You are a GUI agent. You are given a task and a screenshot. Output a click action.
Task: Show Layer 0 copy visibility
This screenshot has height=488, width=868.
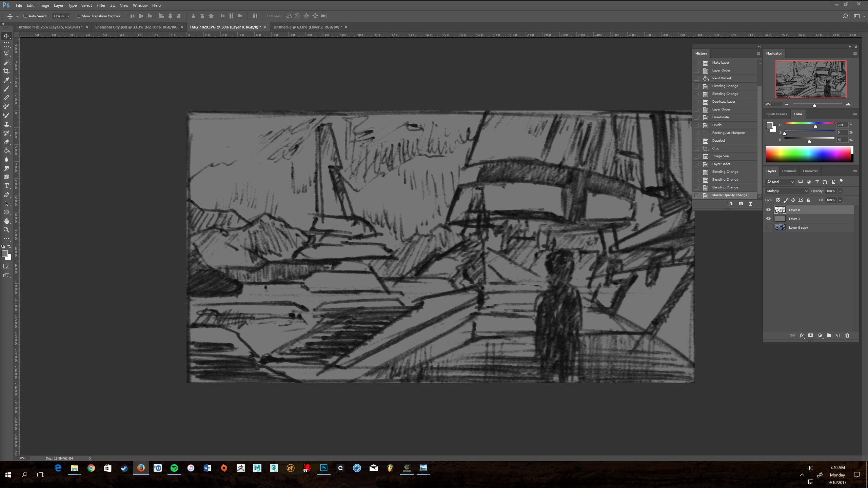tap(768, 227)
